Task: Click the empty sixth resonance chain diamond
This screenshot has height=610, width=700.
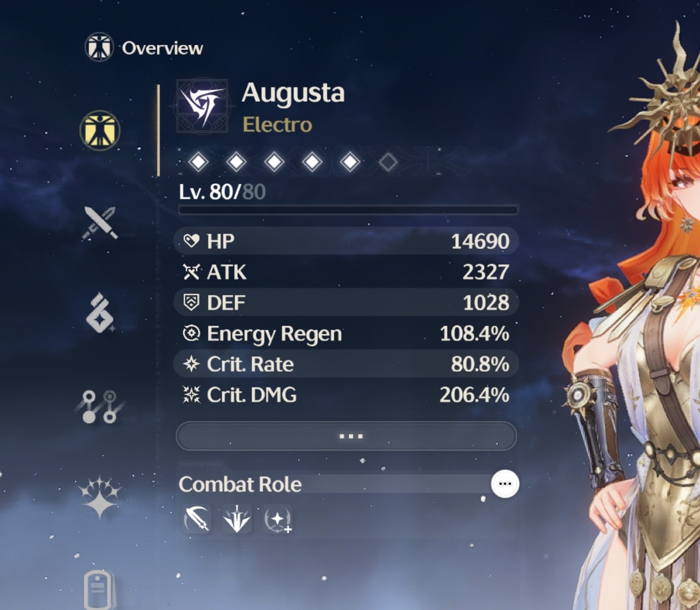Action: (388, 162)
